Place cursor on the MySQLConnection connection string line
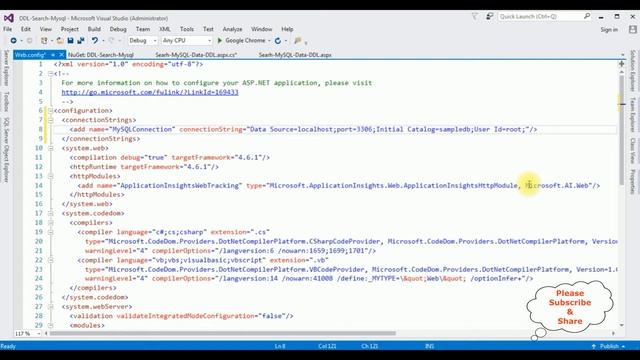 (303, 129)
